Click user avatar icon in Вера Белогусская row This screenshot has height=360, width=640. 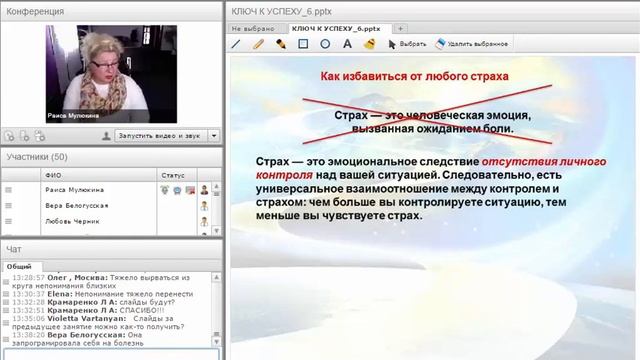(204, 206)
